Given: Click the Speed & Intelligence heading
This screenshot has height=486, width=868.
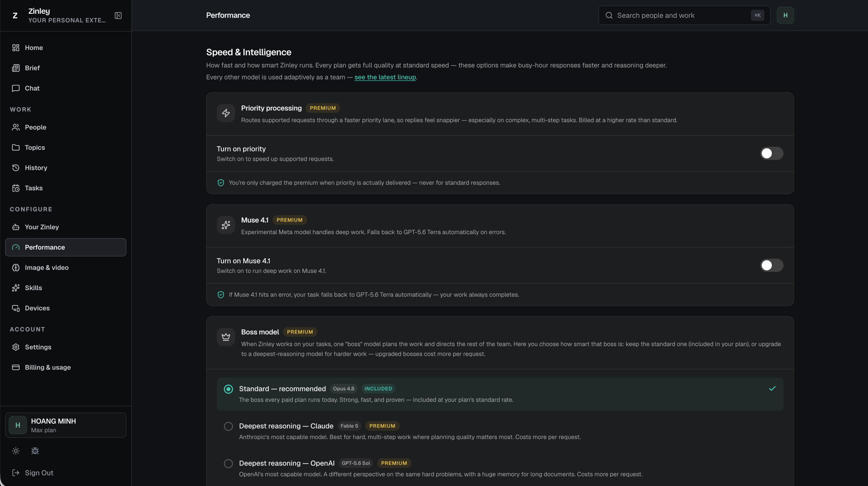Looking at the screenshot, I should (x=249, y=52).
